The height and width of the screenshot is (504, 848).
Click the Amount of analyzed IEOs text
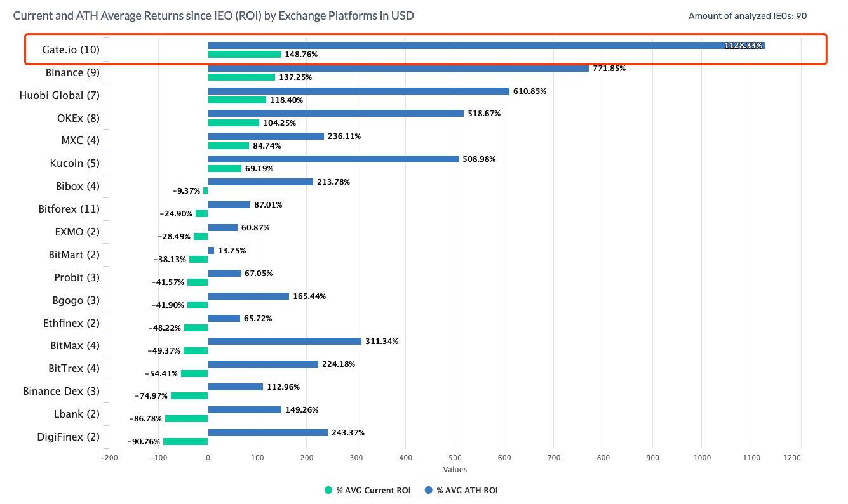click(x=747, y=16)
